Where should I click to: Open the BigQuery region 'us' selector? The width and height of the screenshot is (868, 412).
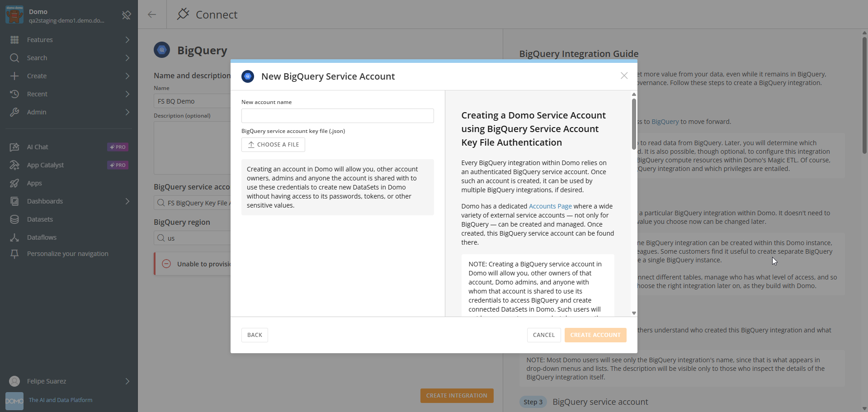coord(192,238)
